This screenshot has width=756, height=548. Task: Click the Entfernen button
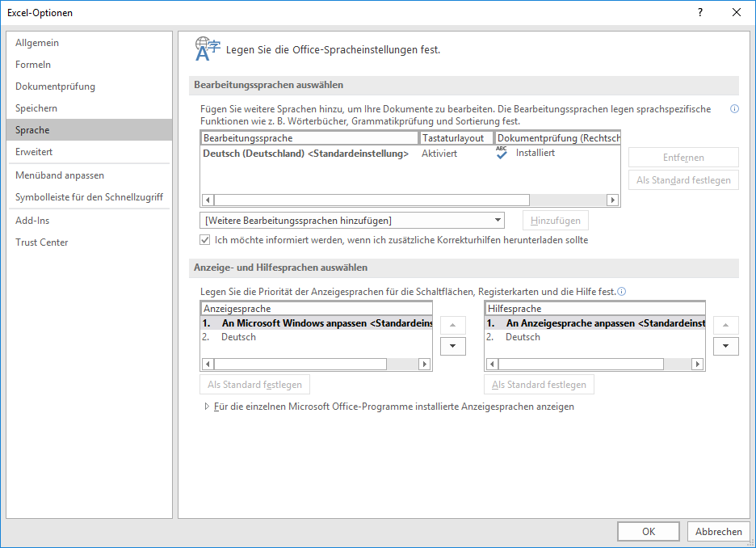coord(683,158)
